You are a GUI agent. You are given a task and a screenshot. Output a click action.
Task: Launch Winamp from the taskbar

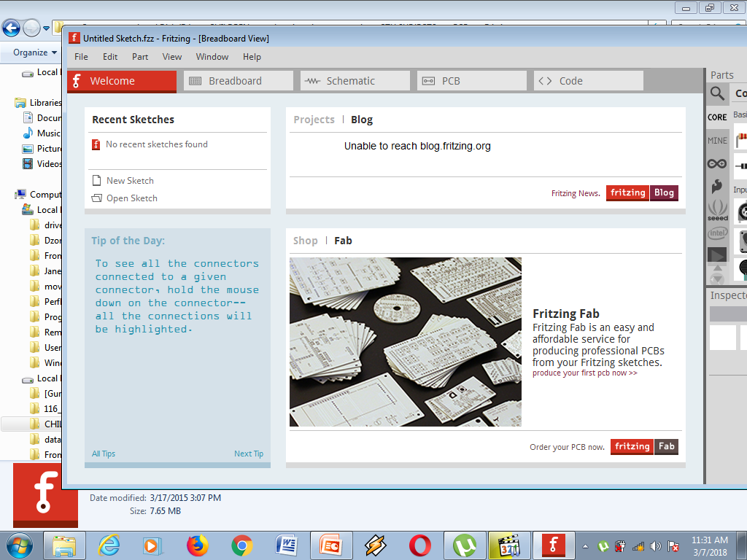(376, 545)
